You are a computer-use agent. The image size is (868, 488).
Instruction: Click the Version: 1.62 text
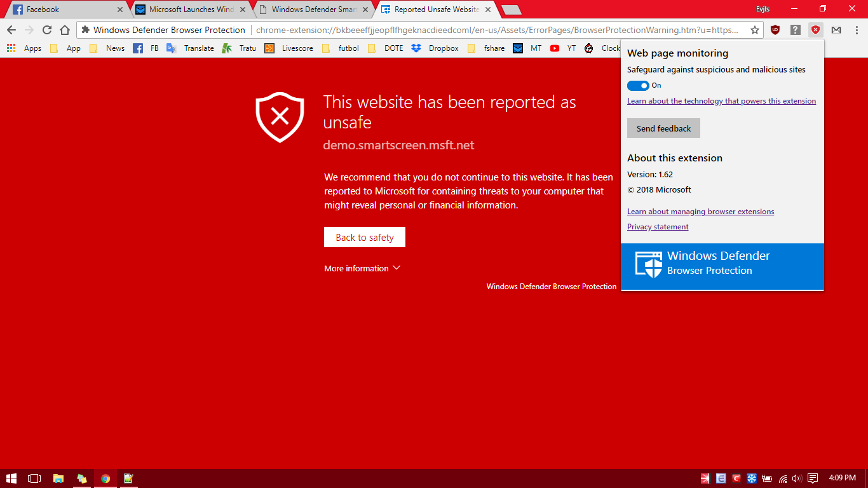tap(649, 174)
